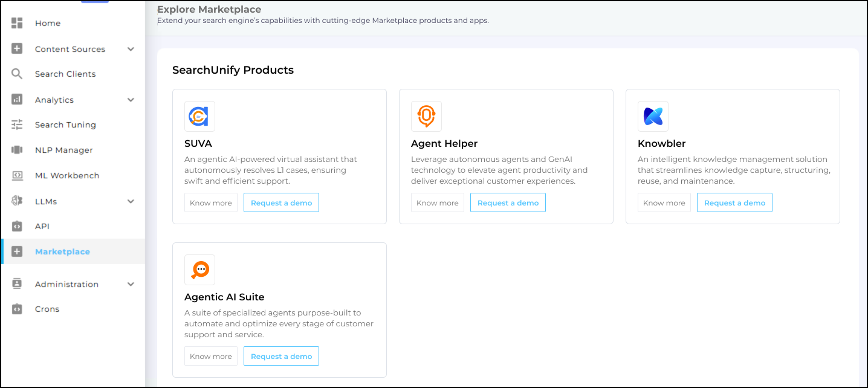Click the Crons sidebar icon
The image size is (868, 388).
click(17, 309)
